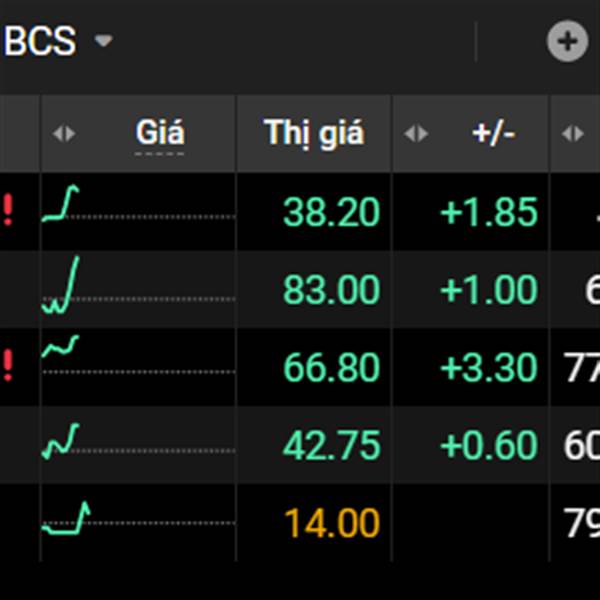Select the 83.00 market price cell

pos(331,290)
